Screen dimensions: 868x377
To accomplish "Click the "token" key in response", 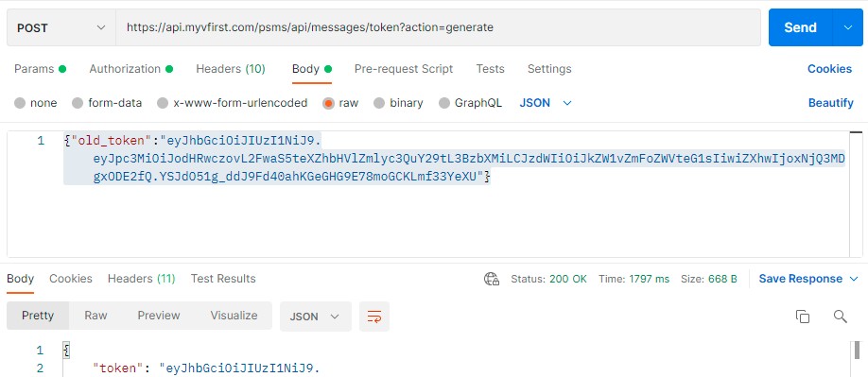I will [x=117, y=368].
